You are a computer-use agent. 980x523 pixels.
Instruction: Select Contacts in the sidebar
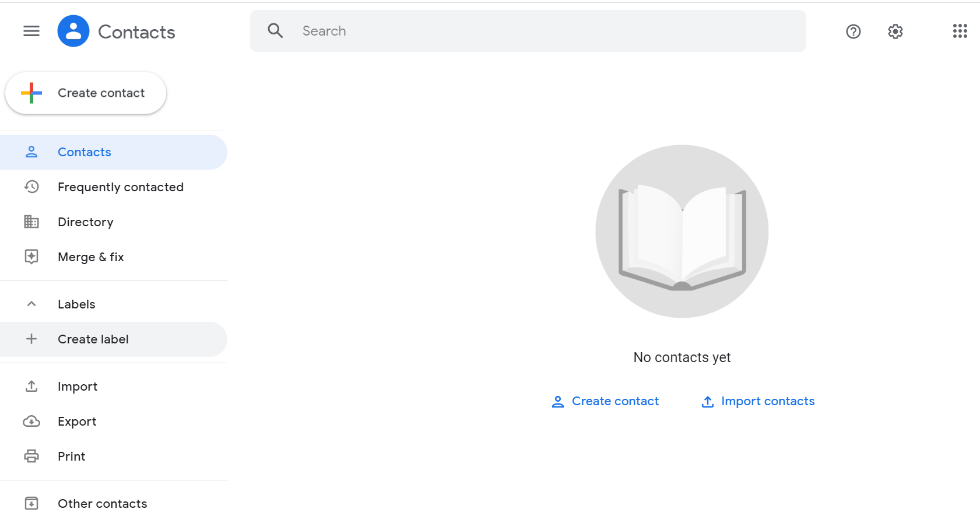(x=85, y=152)
